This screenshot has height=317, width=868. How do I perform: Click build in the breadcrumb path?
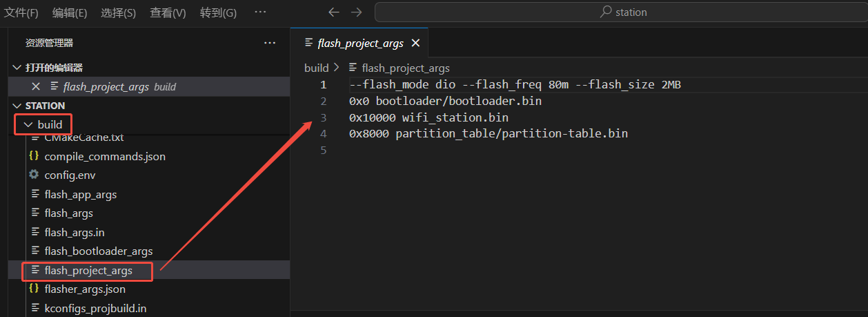(316, 68)
